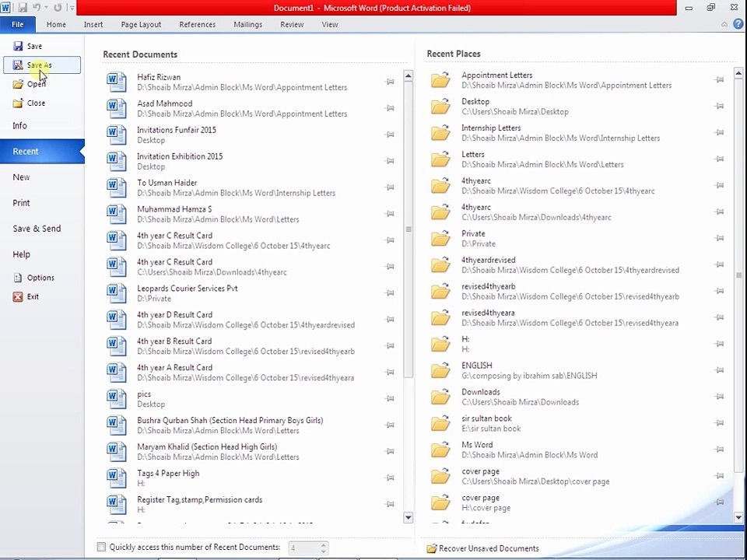Open the Internship Letters folder icon
This screenshot has height=560, width=747.
coord(440,133)
